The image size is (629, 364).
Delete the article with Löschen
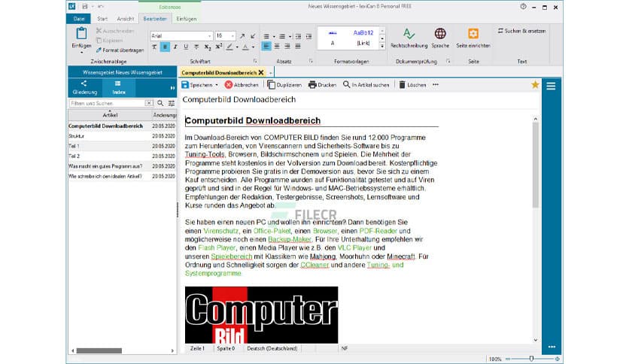click(x=412, y=84)
